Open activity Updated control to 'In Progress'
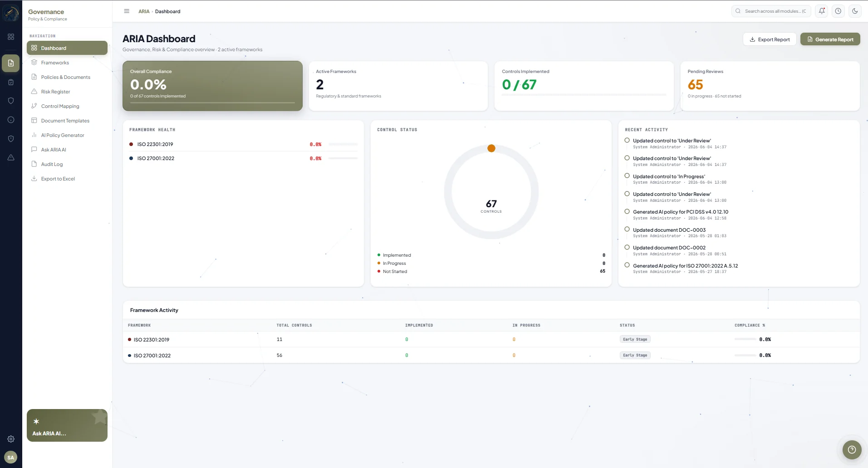This screenshot has width=868, height=468. (669, 176)
